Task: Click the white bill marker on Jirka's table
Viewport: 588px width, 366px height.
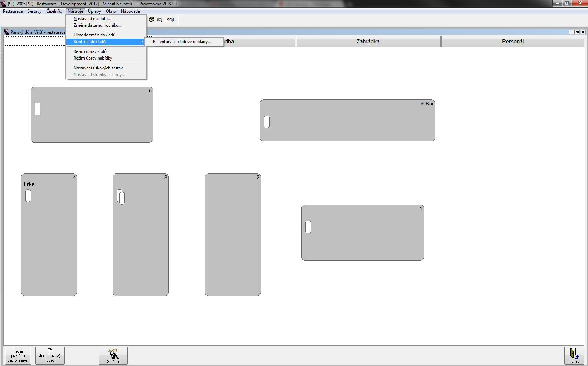Action: tap(28, 196)
